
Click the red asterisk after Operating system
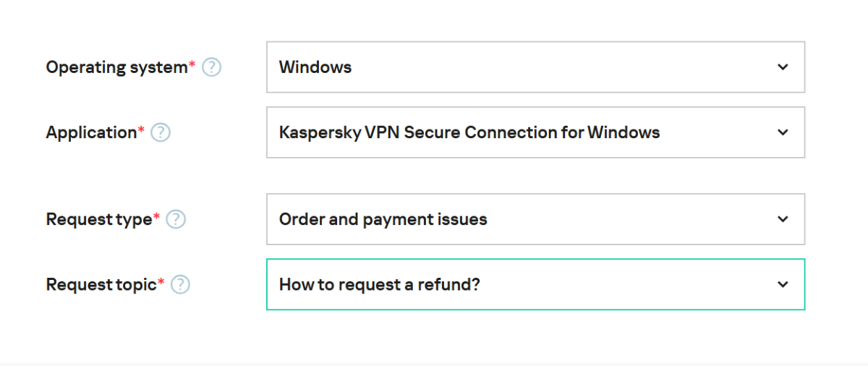192,65
